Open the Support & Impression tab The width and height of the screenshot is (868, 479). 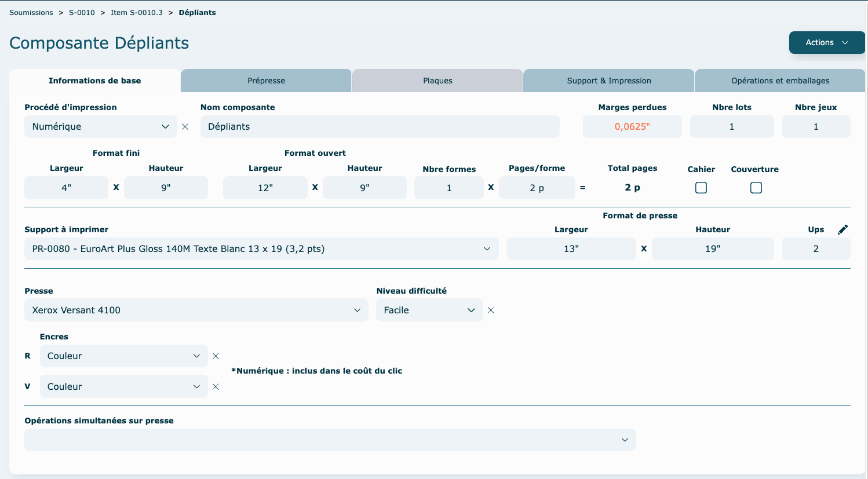click(608, 81)
